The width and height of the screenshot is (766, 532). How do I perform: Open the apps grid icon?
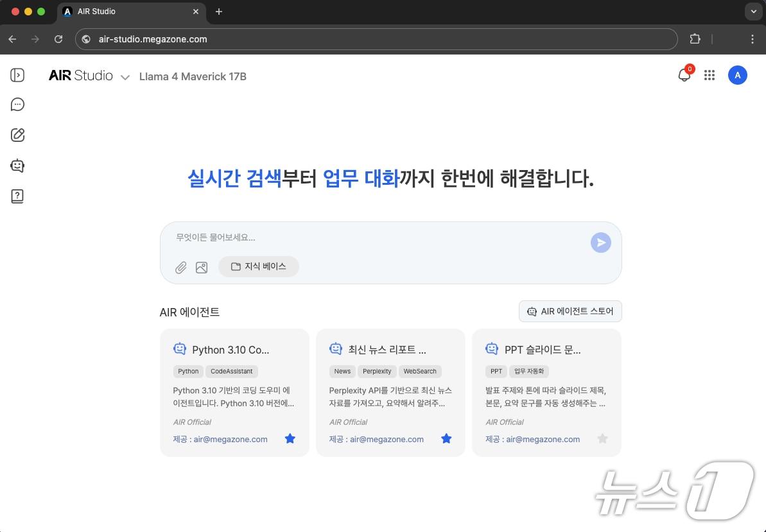pyautogui.click(x=709, y=75)
